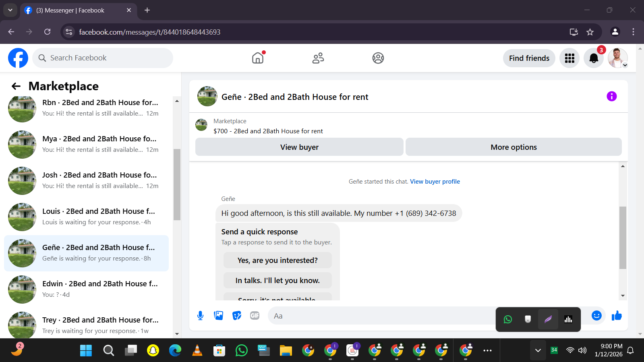644x362 pixels.
Task: Open the Edwin conversation
Action: pyautogui.click(x=86, y=289)
